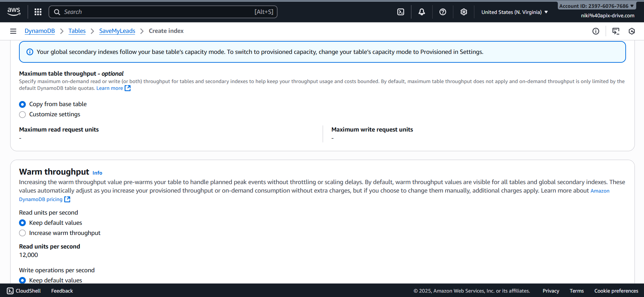This screenshot has height=297, width=644.
Task: Launch CloudShell from the top bar icon
Action: [x=401, y=12]
